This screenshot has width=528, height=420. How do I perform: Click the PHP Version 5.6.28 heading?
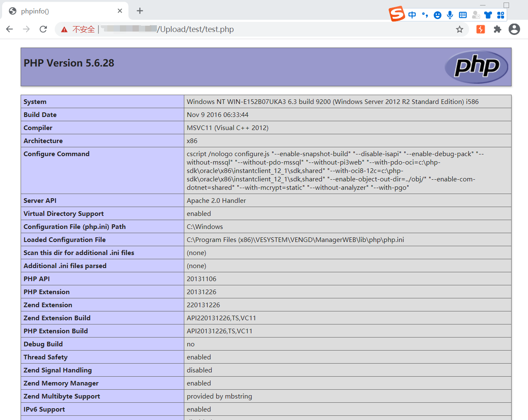[69, 63]
